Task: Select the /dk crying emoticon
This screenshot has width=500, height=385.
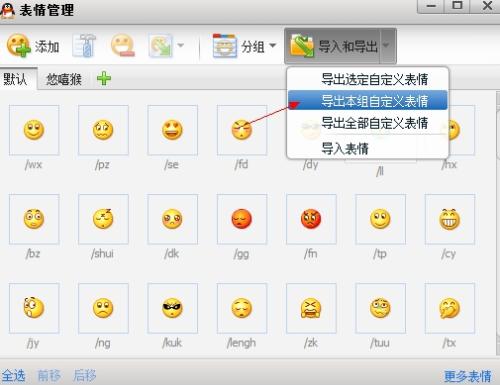Action: (173, 219)
